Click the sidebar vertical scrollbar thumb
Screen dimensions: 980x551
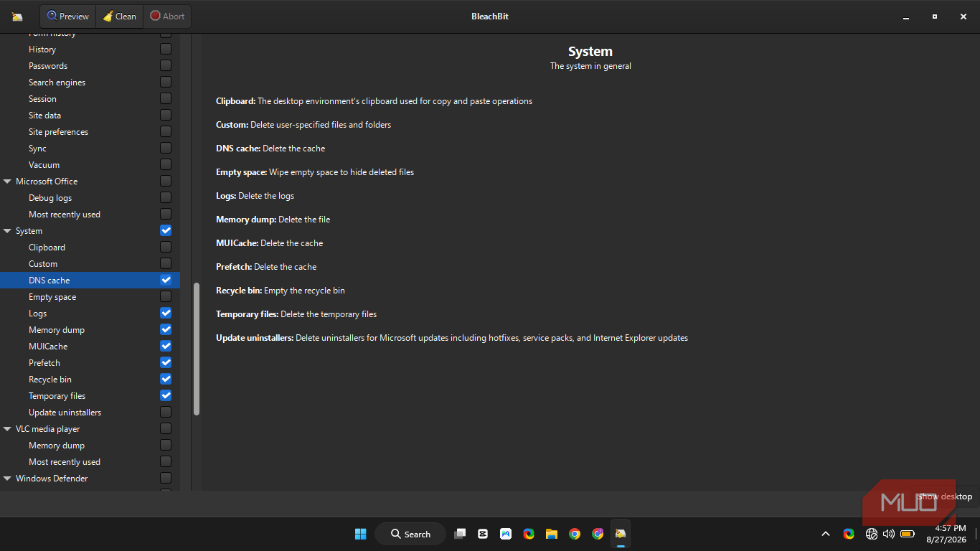click(x=197, y=349)
